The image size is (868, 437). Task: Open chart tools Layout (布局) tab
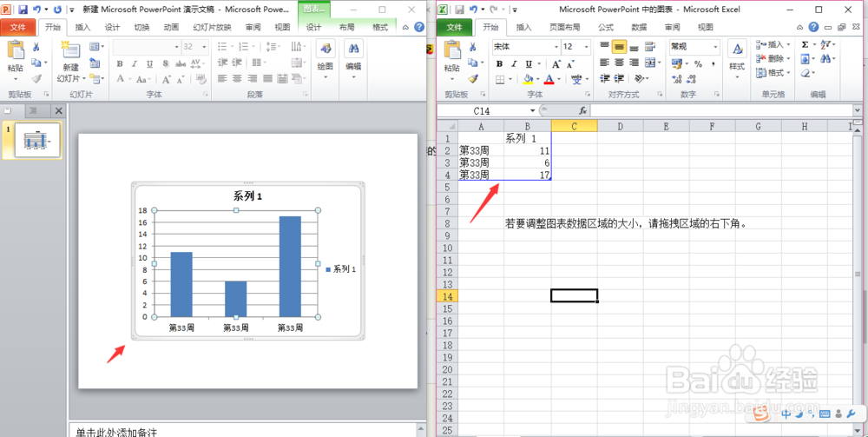coord(347,27)
